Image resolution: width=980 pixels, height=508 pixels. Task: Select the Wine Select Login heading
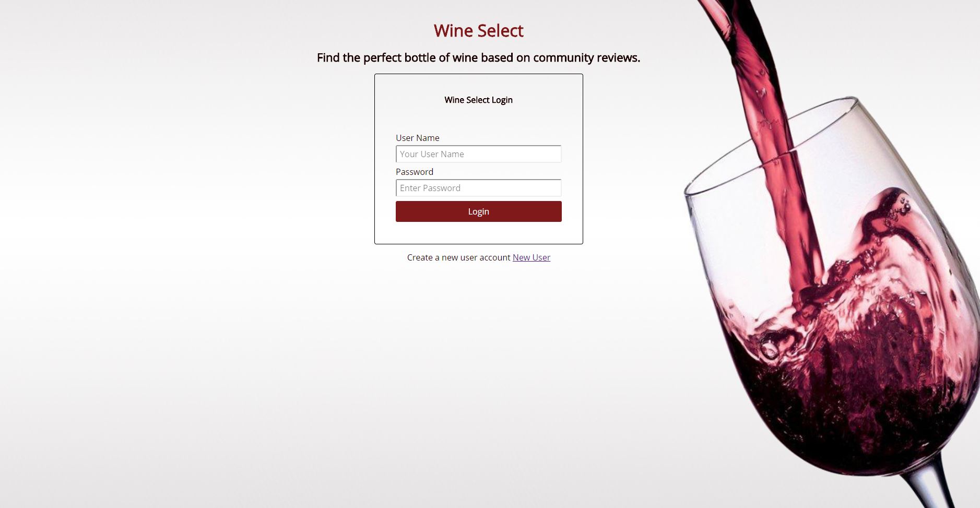pos(478,100)
